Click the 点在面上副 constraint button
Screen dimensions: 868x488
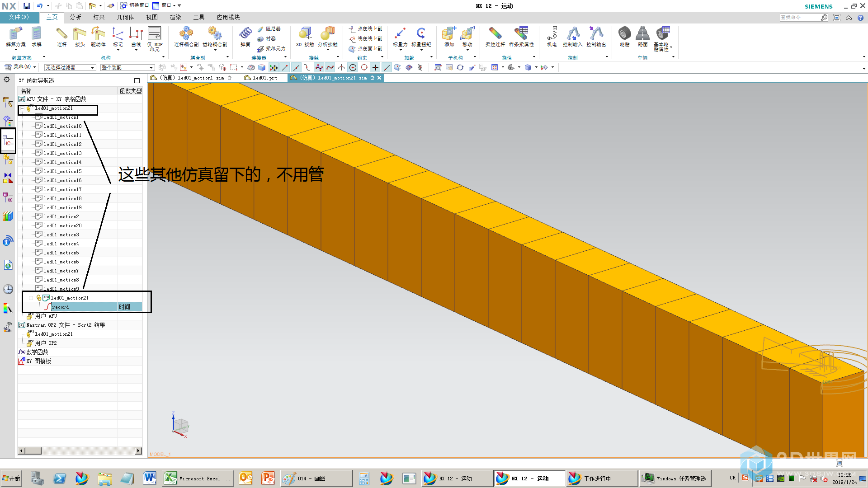point(365,49)
